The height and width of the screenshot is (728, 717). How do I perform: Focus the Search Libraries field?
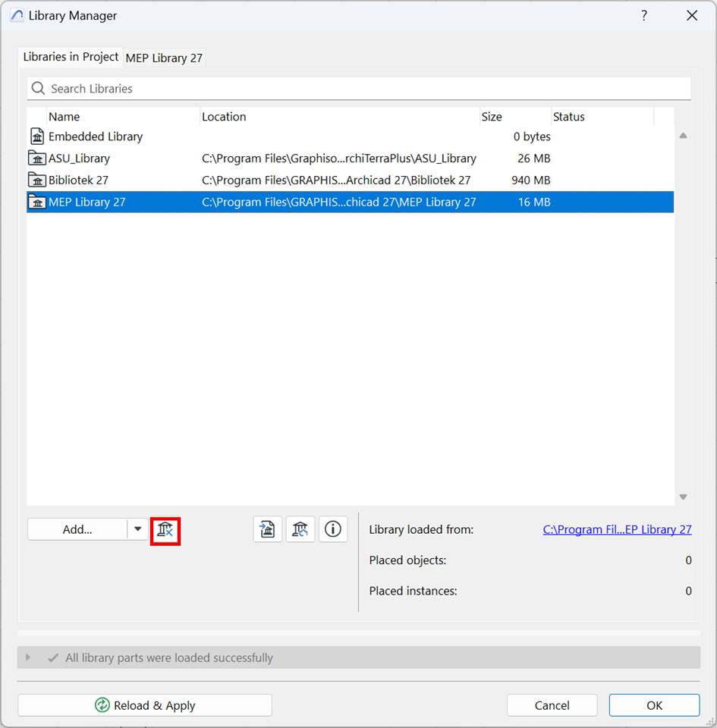(359, 88)
